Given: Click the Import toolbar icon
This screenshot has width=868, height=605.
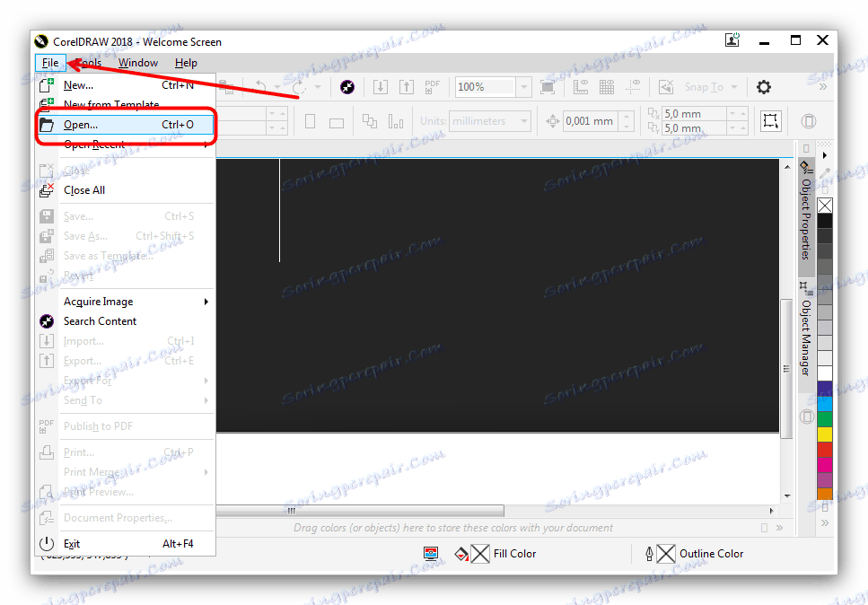Looking at the screenshot, I should coord(381,87).
